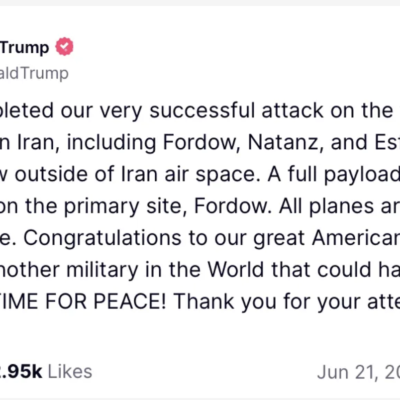Open the Jun 21 post timestamp
This screenshot has height=400, width=400.
358,372
